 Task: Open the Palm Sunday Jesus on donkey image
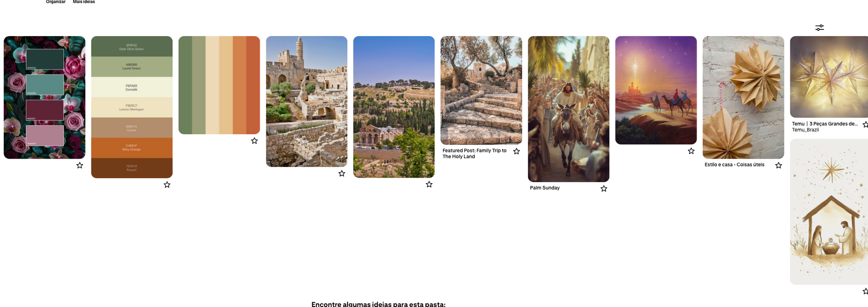coord(568,109)
